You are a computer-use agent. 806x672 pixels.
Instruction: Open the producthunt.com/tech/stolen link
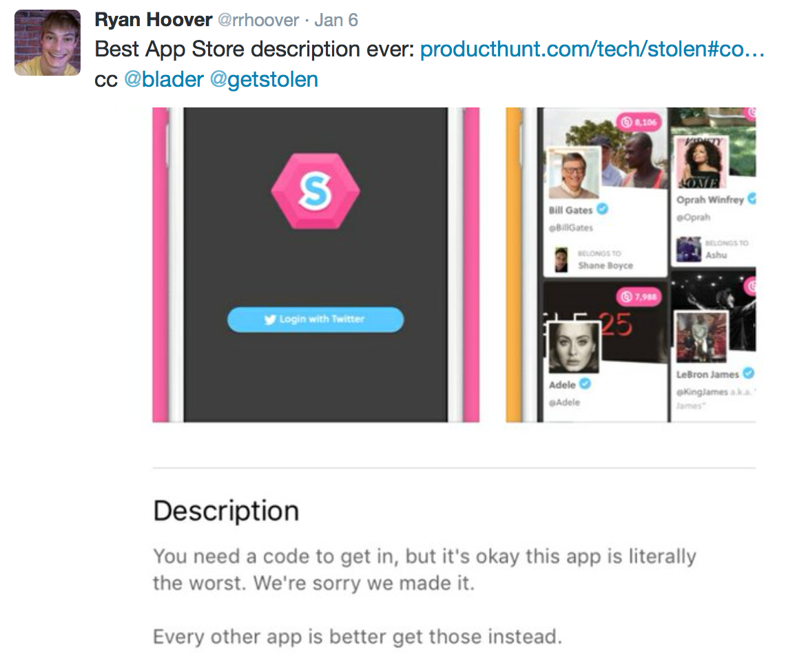tap(592, 50)
